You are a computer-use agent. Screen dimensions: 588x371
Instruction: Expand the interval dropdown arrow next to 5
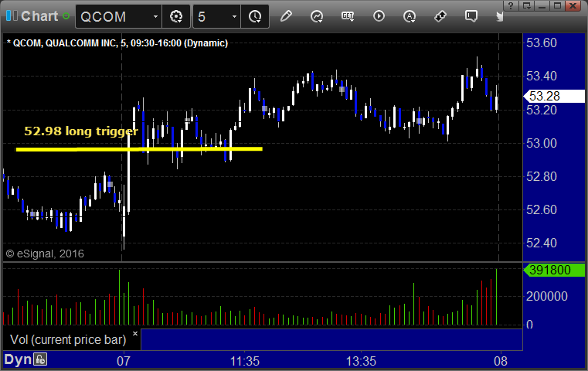pos(234,16)
